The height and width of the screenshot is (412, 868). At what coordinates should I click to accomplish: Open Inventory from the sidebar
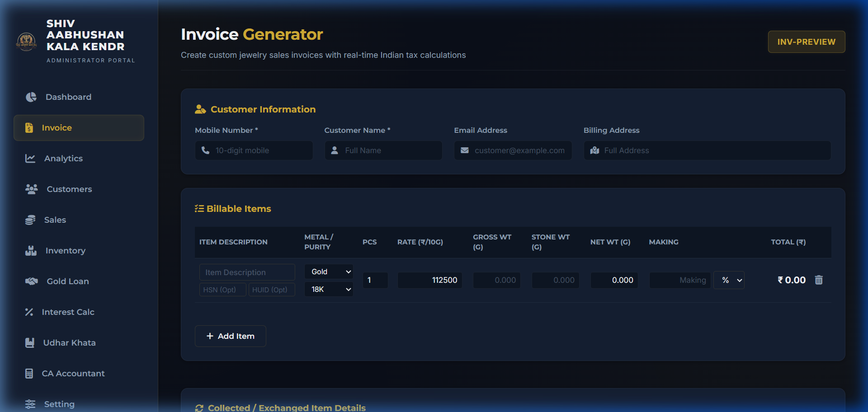click(x=79, y=251)
